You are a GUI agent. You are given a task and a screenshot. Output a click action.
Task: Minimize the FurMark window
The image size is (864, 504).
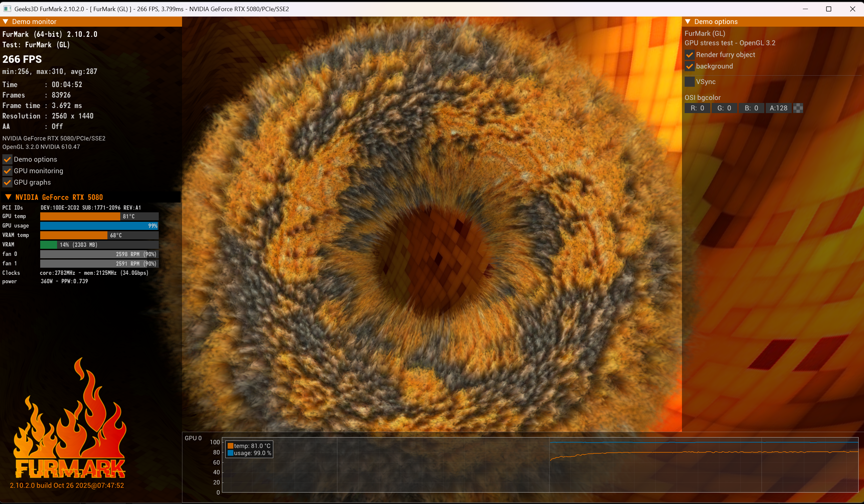(805, 9)
